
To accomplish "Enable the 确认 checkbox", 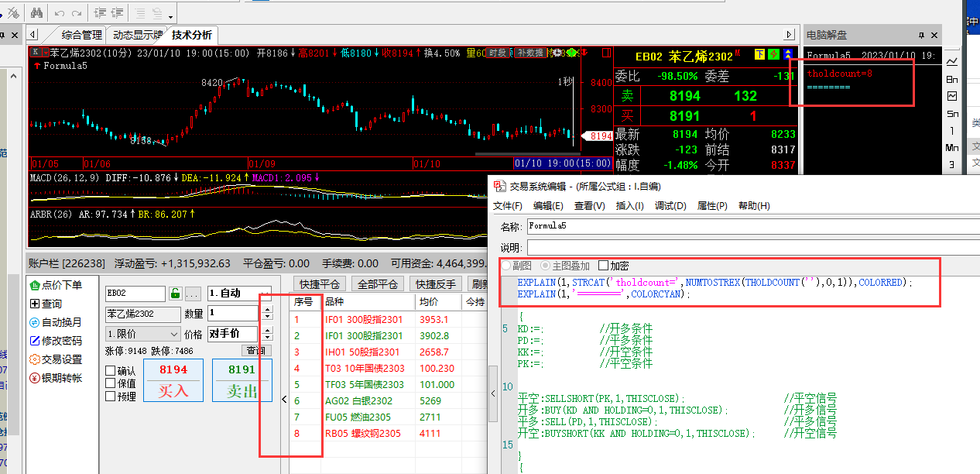I will tap(111, 371).
